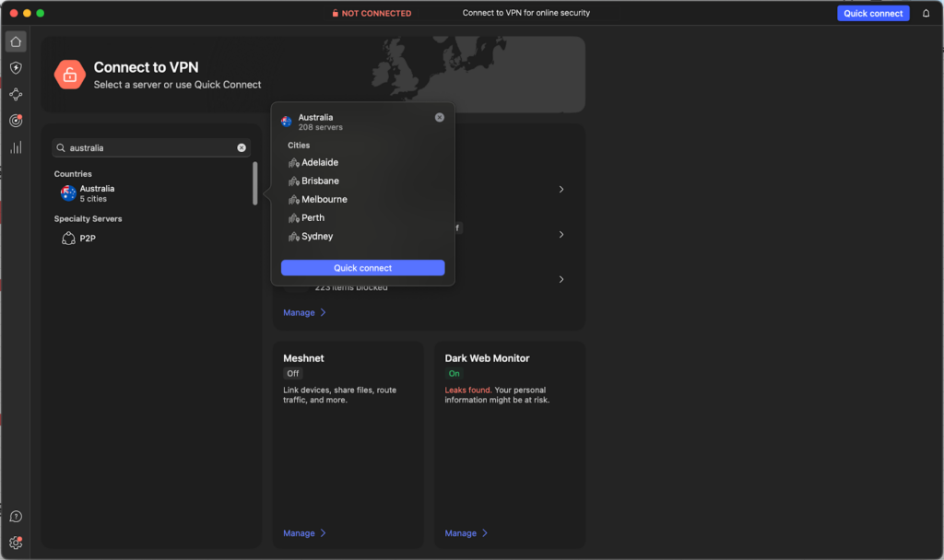Click the Dark Web Monitor On badge
Viewport: 944px width, 560px height.
point(454,374)
